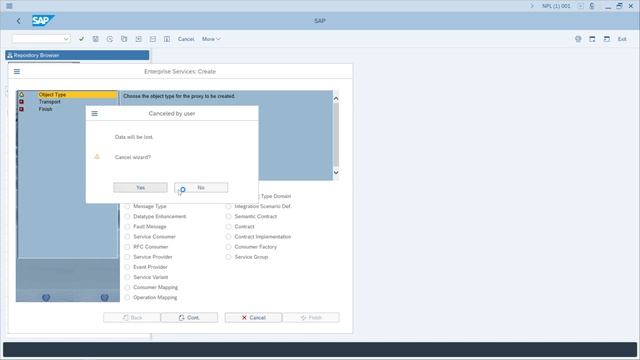Click the NPL (1) 001 system label

pos(556,6)
